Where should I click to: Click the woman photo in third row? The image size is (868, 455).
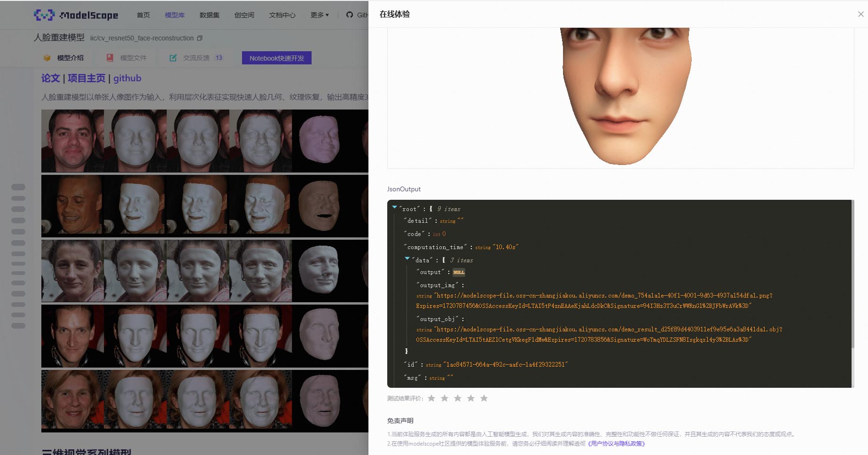tap(72, 271)
